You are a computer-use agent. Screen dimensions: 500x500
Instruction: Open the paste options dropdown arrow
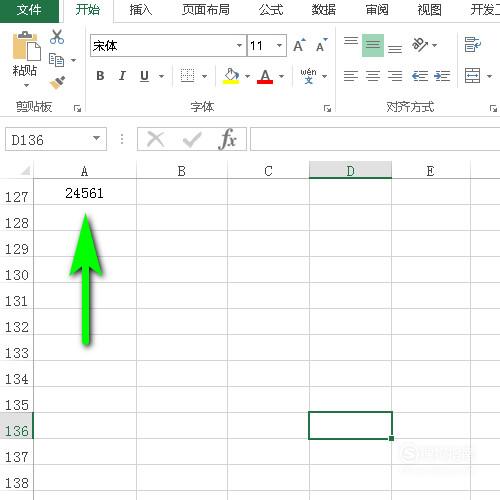[x=26, y=85]
